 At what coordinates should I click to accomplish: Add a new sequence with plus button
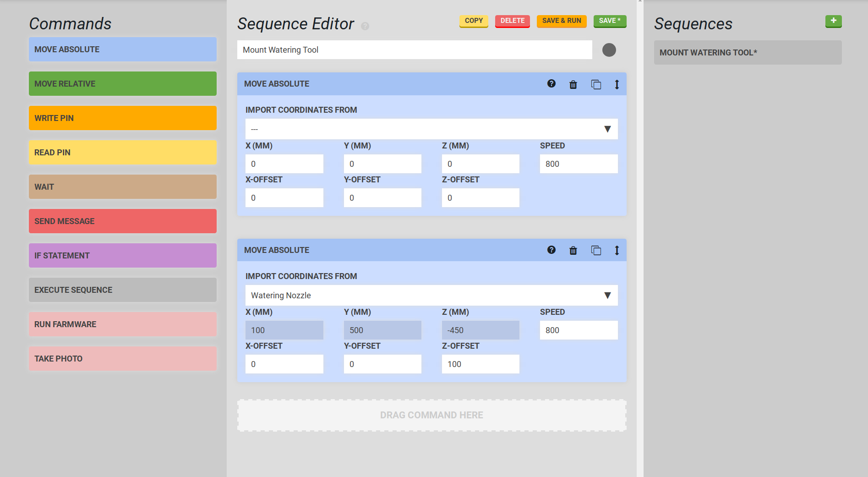pyautogui.click(x=833, y=21)
